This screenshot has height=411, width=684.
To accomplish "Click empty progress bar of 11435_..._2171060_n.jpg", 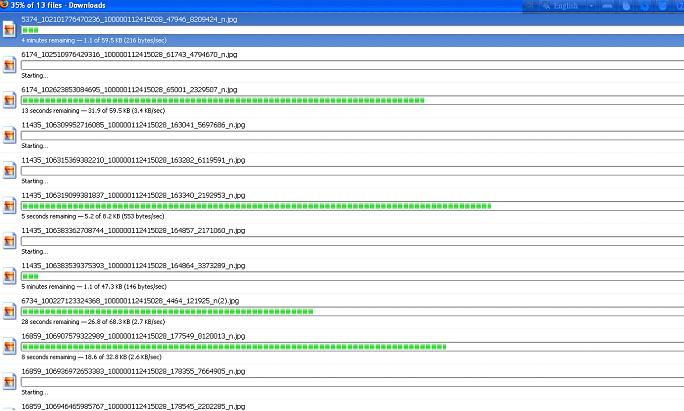I will [x=352, y=241].
